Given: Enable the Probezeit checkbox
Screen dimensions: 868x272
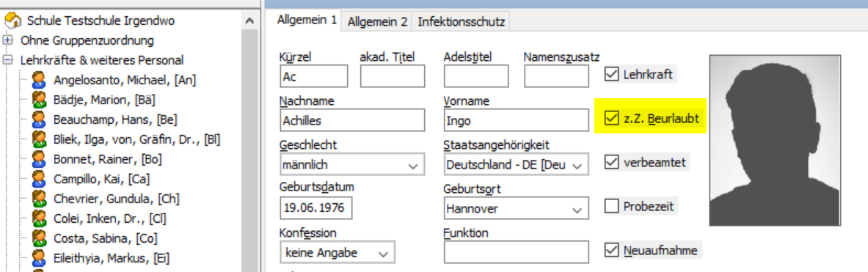Looking at the screenshot, I should click(x=611, y=207).
